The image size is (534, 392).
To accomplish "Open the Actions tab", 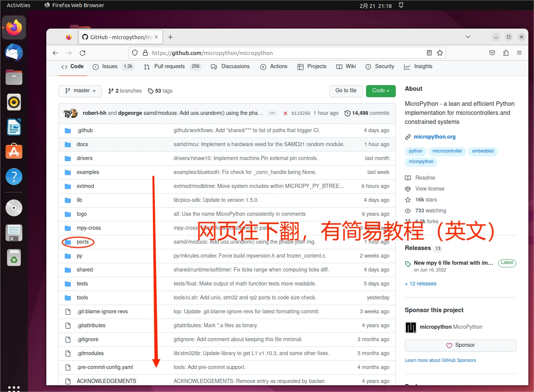I will coord(274,67).
